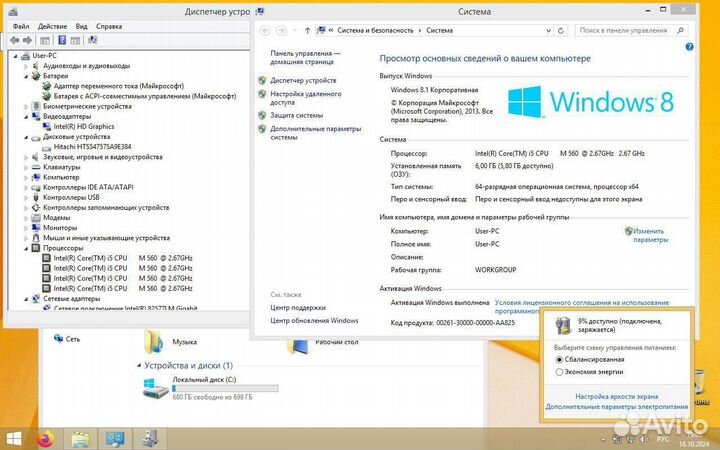
Task: Click the Диспетчер устройств link
Action: 303,80
